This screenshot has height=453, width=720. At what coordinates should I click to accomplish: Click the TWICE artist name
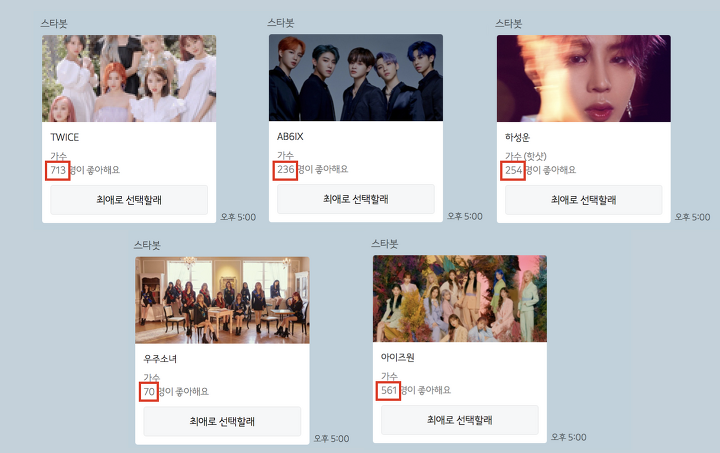tap(65, 137)
